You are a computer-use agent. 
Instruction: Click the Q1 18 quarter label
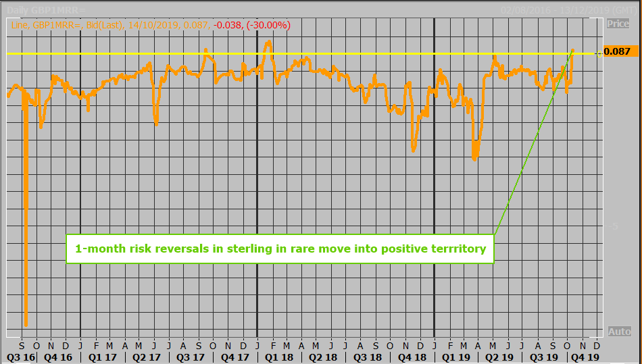(279, 357)
